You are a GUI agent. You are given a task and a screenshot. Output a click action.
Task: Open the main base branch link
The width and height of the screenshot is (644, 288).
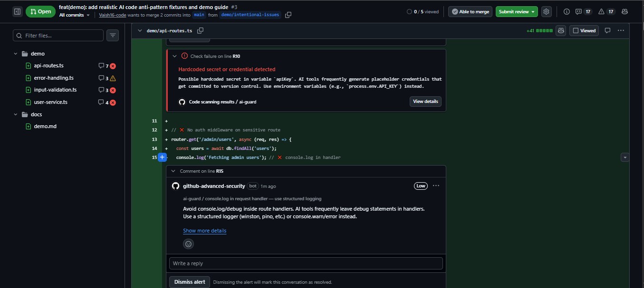tap(199, 15)
